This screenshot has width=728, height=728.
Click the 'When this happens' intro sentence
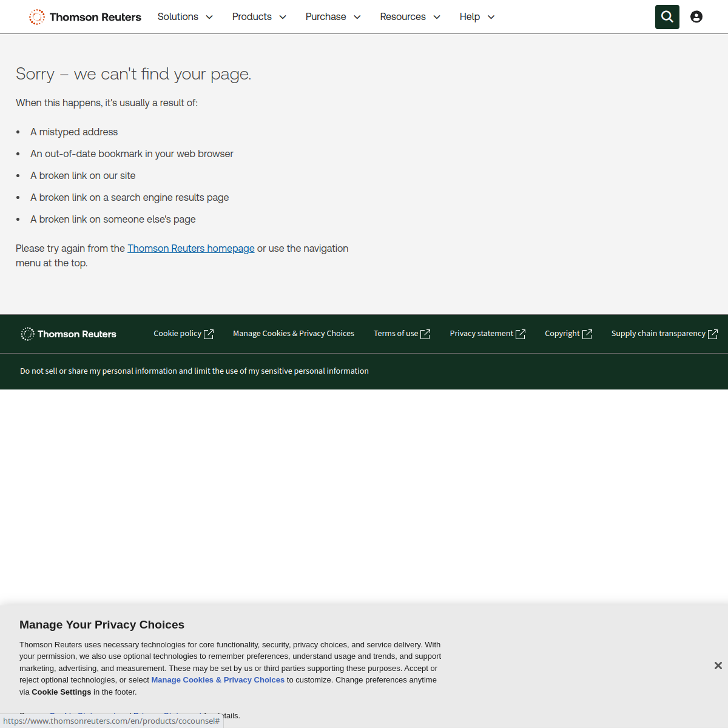(107, 103)
